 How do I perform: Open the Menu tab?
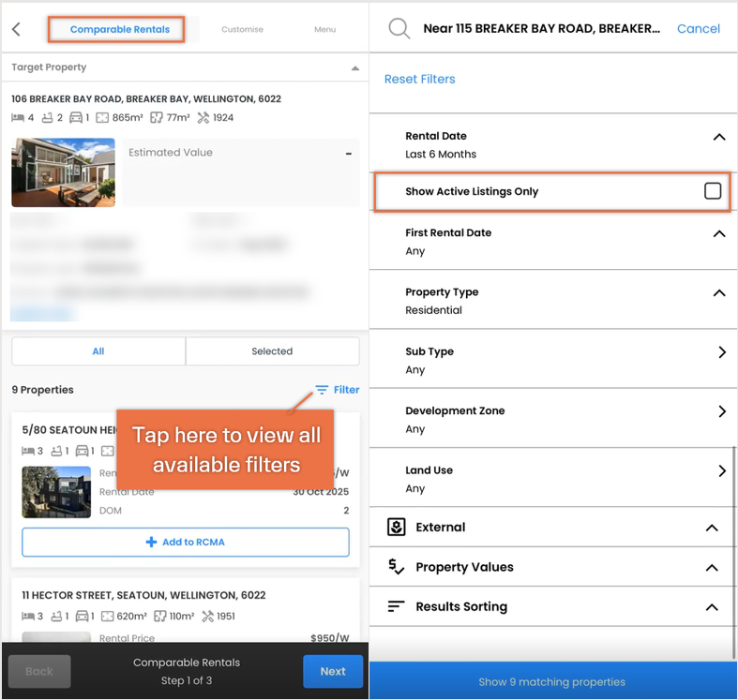click(324, 29)
